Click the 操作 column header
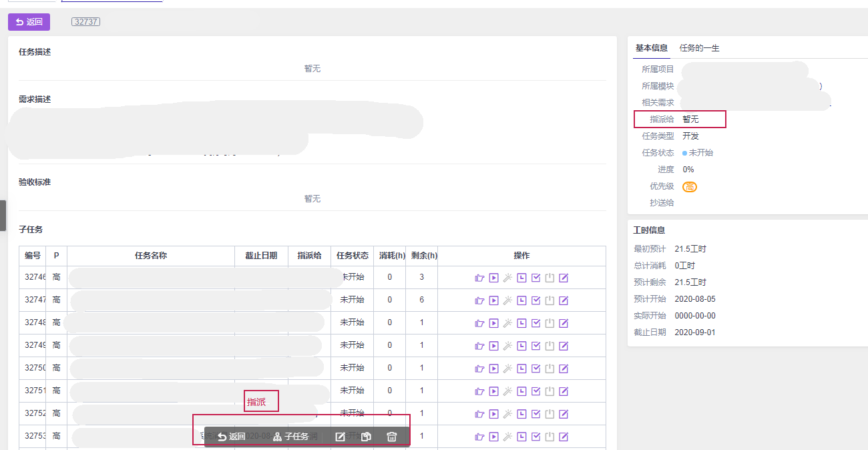 (x=521, y=256)
